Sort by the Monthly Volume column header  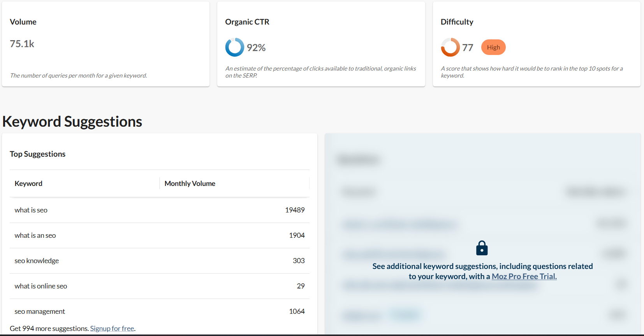point(190,184)
